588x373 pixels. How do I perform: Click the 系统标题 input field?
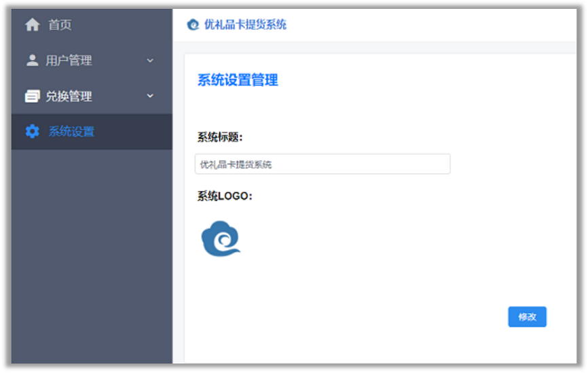pos(323,164)
